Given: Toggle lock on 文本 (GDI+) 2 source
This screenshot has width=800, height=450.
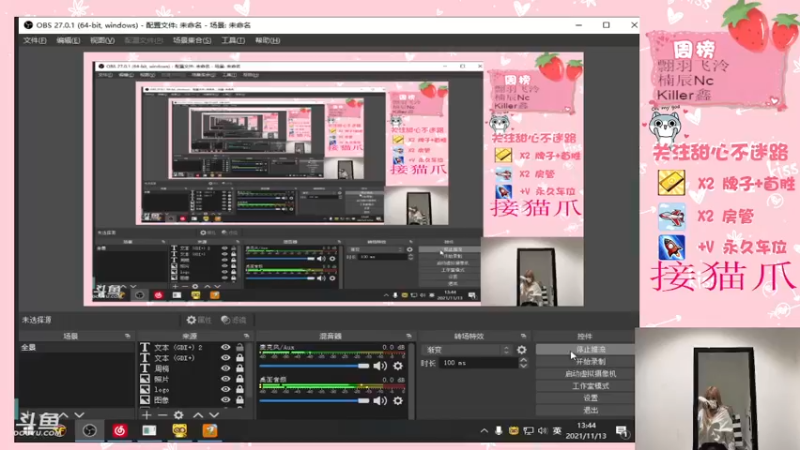Looking at the screenshot, I should 239,347.
